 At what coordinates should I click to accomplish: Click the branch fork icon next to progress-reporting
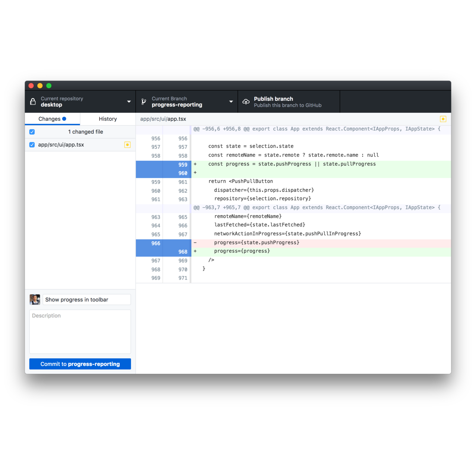point(144,102)
